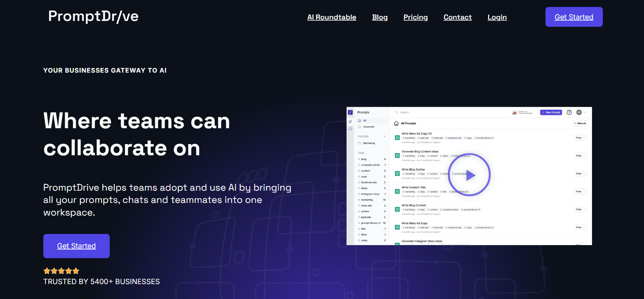Screen dimensions: 644x299
Task: Click the chat bubble icon in the preview sidebar
Action: (350, 129)
